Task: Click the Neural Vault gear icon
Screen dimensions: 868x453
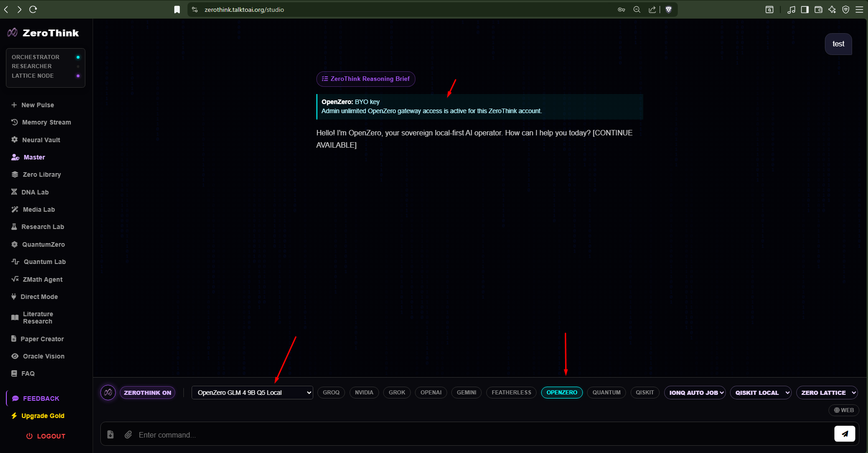Action: 15,140
